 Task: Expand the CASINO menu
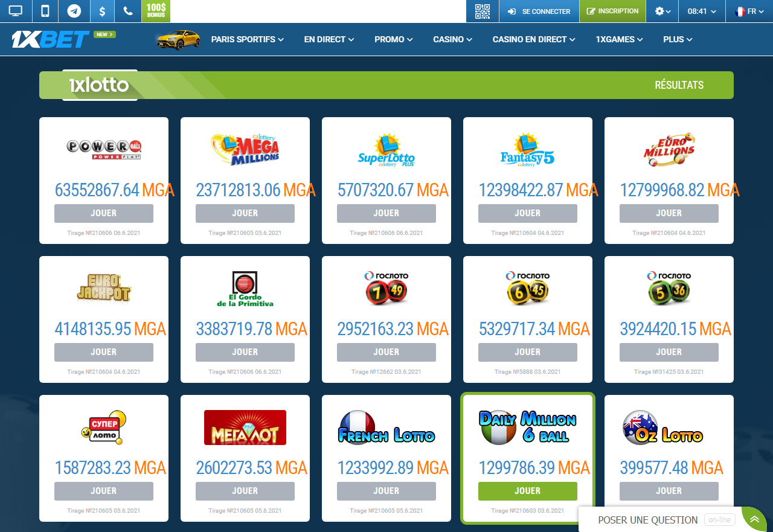pos(452,39)
